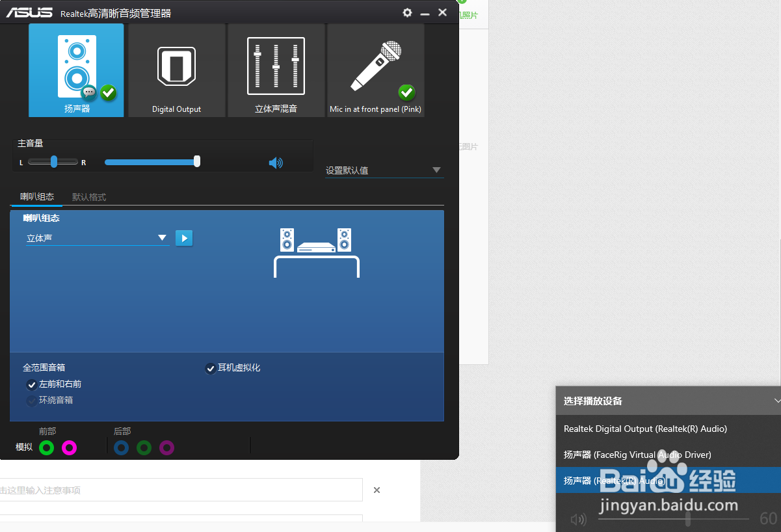Switch to 喇叭组态 tab

[x=37, y=196]
